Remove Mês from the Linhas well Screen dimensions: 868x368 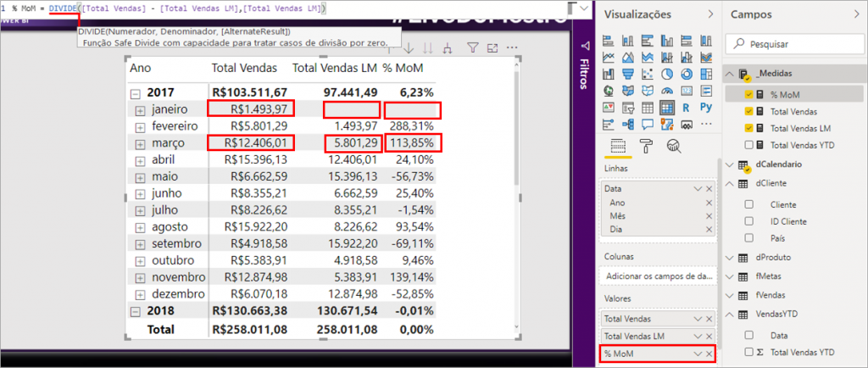tap(709, 216)
